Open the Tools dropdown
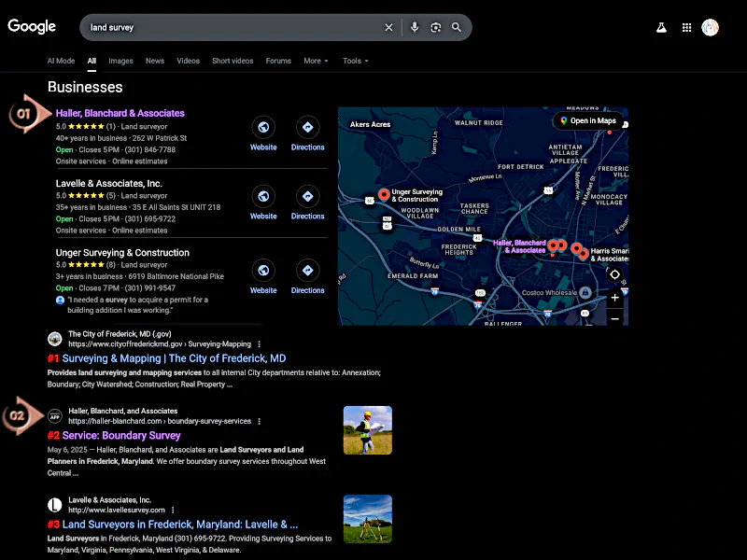Screen dimensions: 747x560 (355, 61)
